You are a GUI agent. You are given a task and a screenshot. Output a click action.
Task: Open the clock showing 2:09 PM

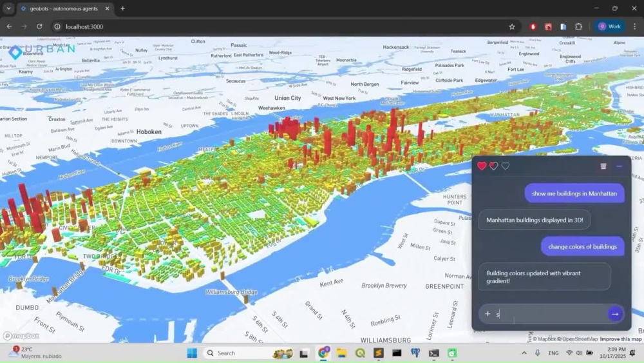tap(613, 353)
